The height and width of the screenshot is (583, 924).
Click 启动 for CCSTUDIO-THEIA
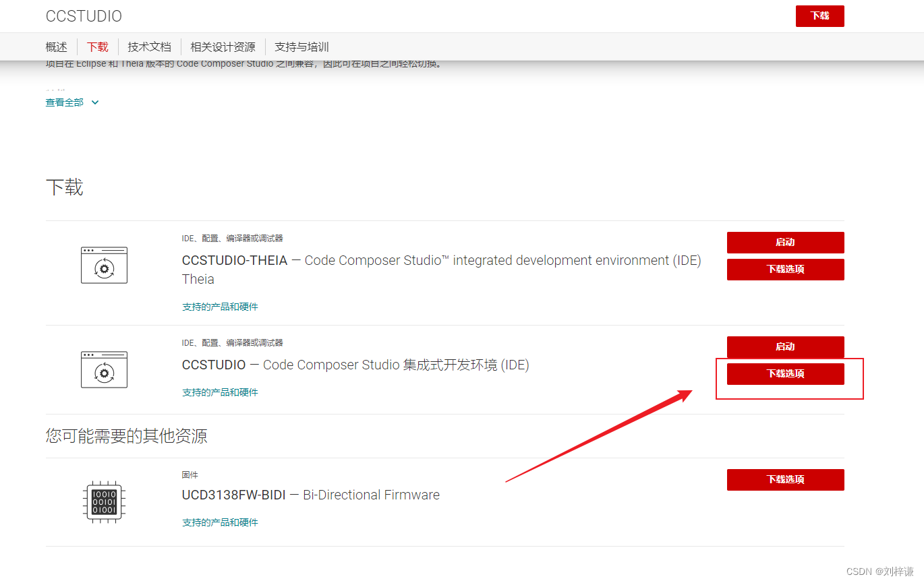(x=785, y=243)
